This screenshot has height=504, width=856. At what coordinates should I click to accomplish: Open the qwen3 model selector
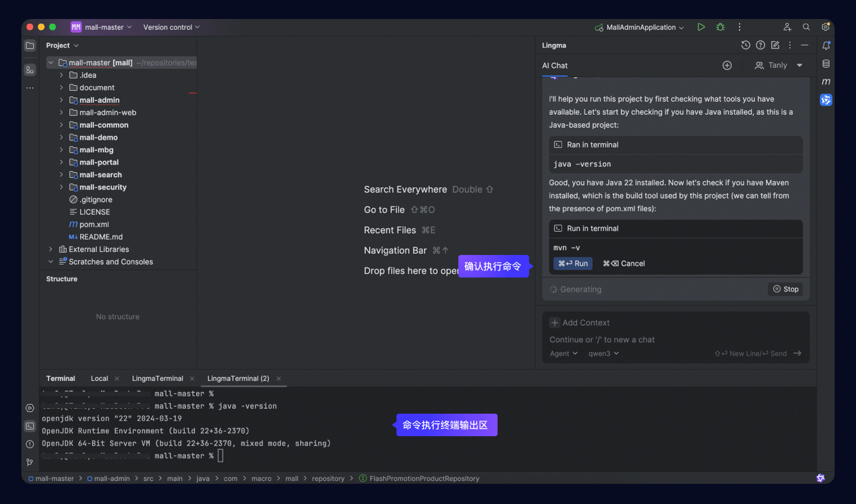coord(603,354)
